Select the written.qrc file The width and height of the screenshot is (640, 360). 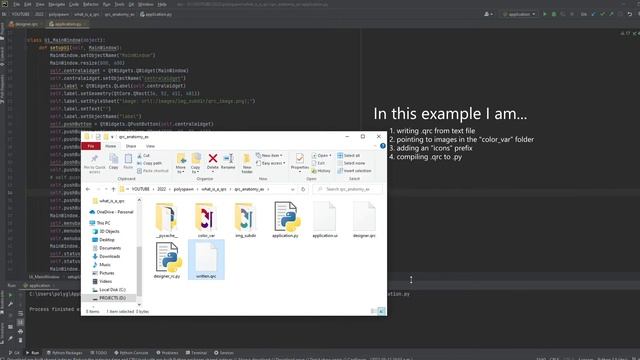pyautogui.click(x=206, y=260)
